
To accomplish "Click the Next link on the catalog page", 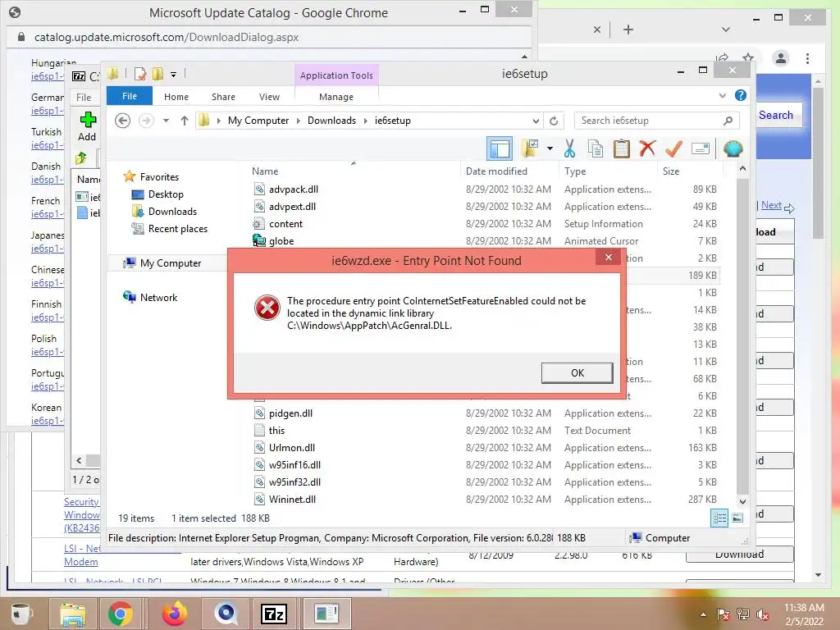I will (771, 205).
